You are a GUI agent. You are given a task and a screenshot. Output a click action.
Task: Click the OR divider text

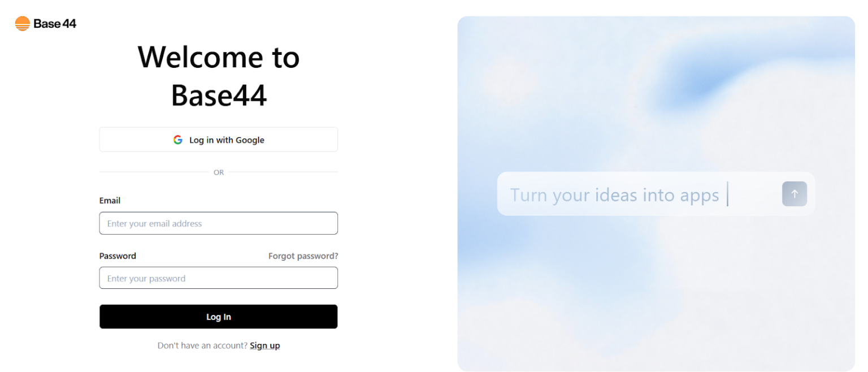coord(218,172)
